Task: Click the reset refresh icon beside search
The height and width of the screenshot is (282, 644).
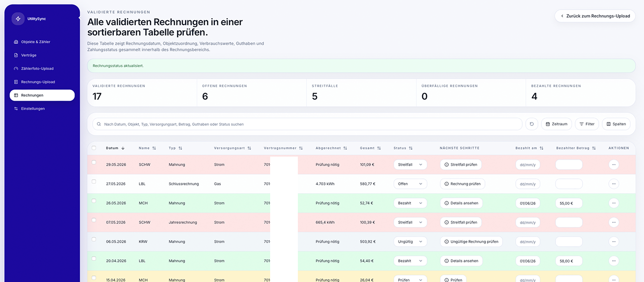Action: point(531,124)
